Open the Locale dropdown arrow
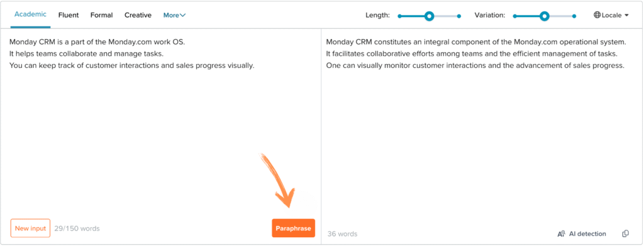644x246 pixels. 626,15
